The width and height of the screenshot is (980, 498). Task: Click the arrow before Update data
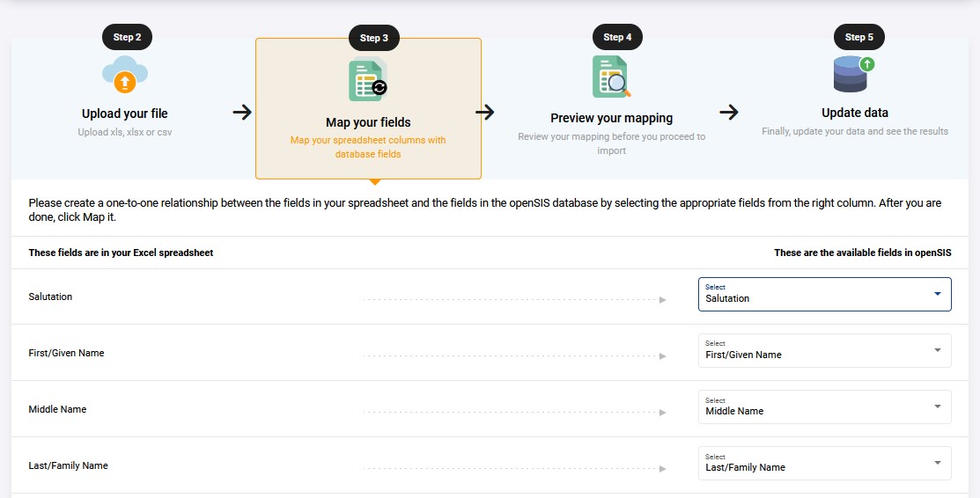[729, 113]
